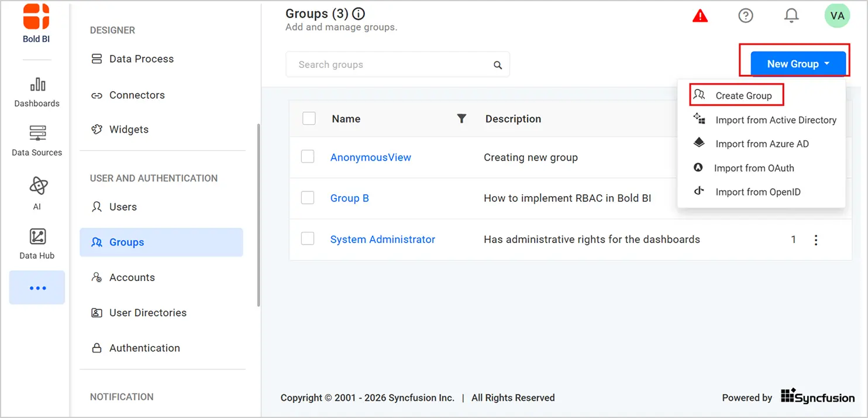The height and width of the screenshot is (418, 868).
Task: Click the search magnifier icon
Action: (x=498, y=65)
